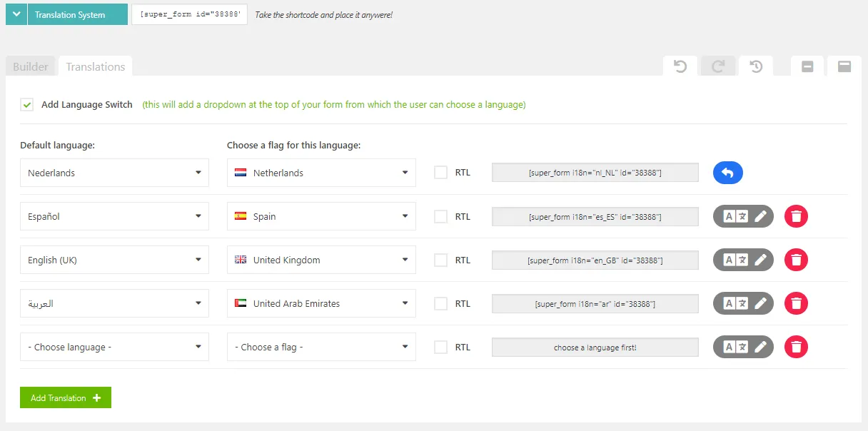Open the '- Choose language -' dropdown
The image size is (868, 431).
[x=114, y=347]
